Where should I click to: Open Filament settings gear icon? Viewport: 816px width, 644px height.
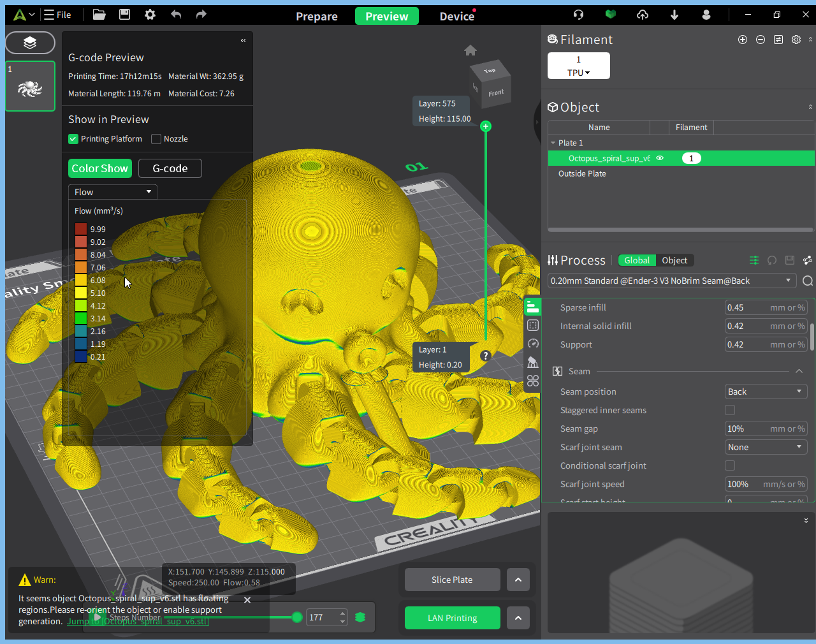click(796, 40)
